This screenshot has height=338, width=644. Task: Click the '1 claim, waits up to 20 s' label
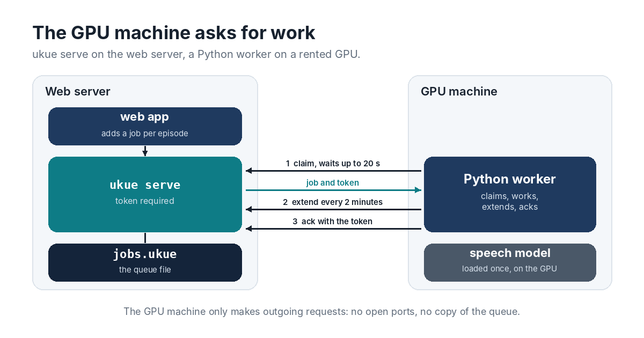pyautogui.click(x=333, y=164)
